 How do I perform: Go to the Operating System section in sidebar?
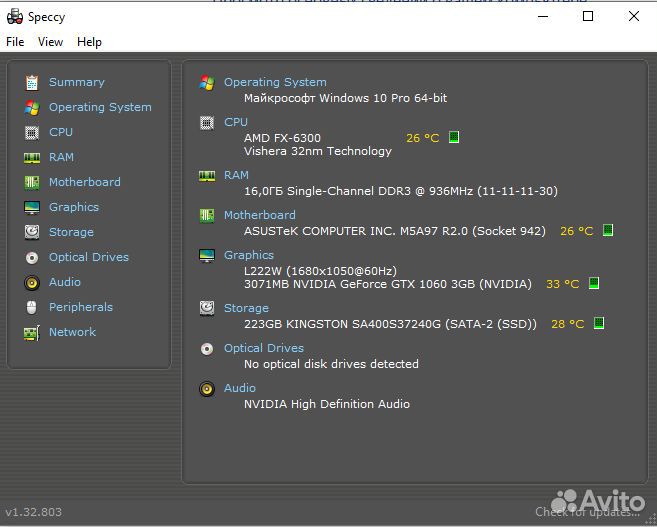click(100, 107)
